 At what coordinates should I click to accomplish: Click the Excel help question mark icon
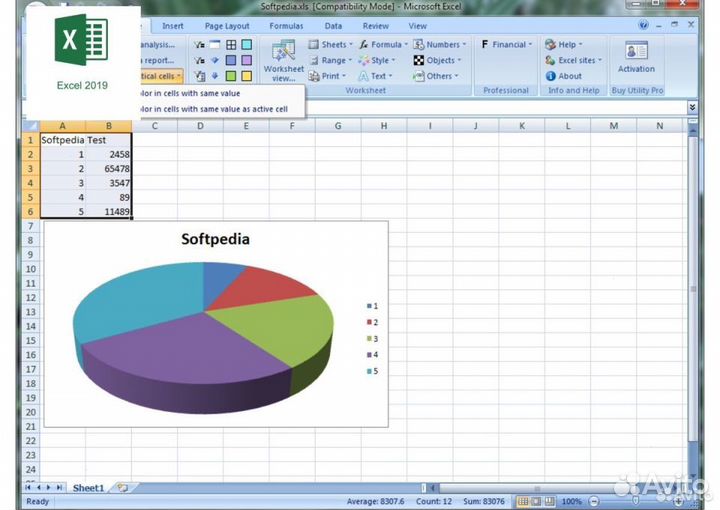643,25
